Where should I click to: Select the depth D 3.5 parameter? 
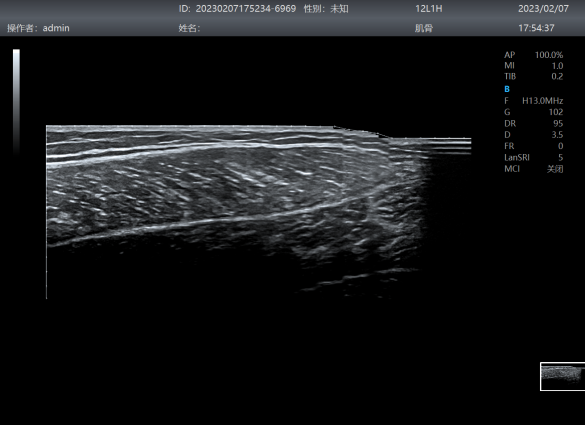[x=534, y=135]
